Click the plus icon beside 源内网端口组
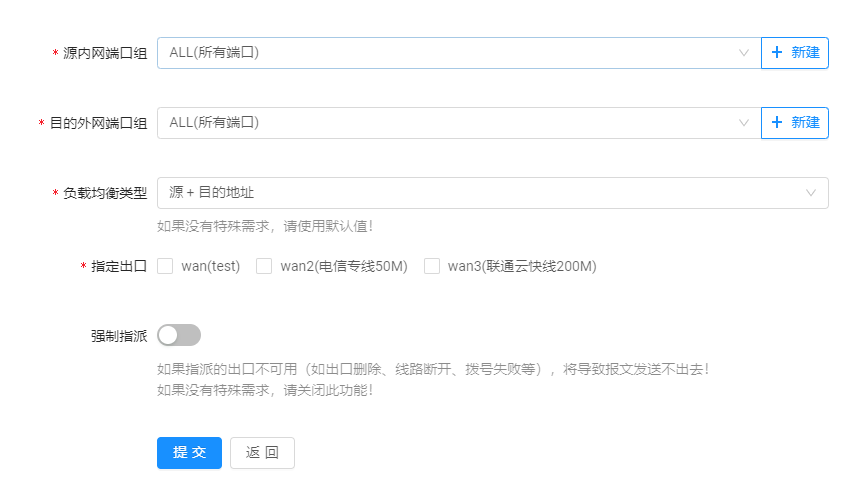This screenshot has height=481, width=848. (x=777, y=53)
